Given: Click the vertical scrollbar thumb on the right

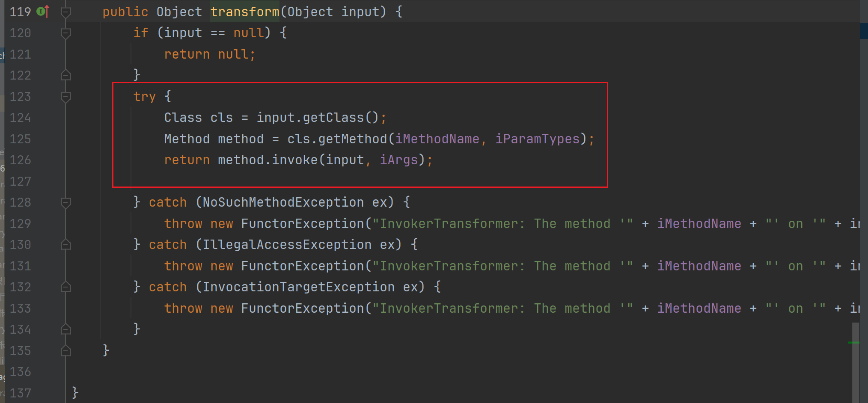Looking at the screenshot, I should pos(856,362).
